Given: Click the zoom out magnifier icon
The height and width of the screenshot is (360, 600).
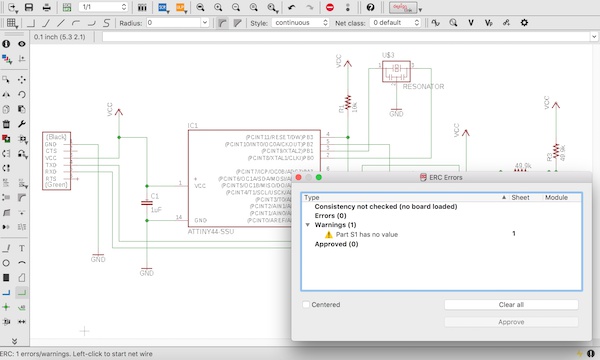Looking at the screenshot, I should 236,7.
